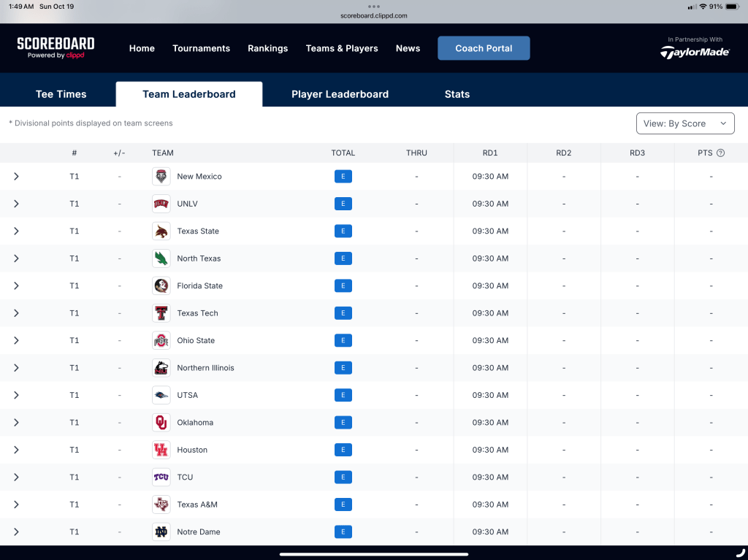Click the Oklahoma team logo

coord(161,423)
